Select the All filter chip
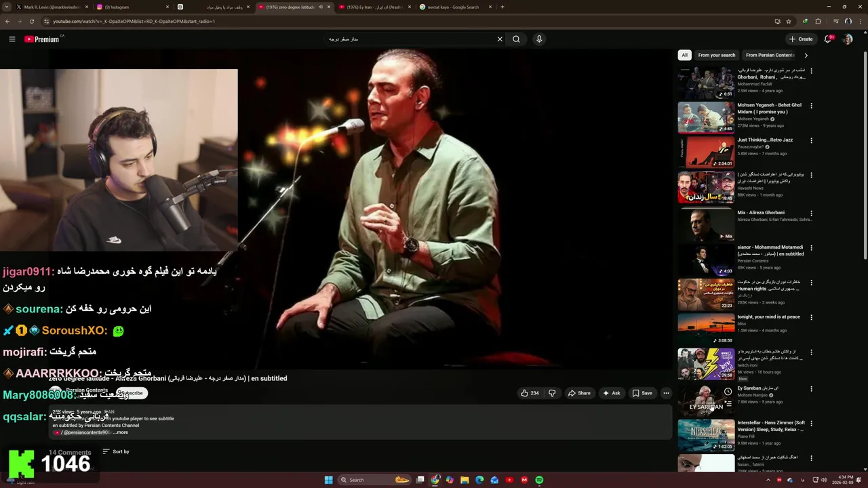 pyautogui.click(x=685, y=56)
